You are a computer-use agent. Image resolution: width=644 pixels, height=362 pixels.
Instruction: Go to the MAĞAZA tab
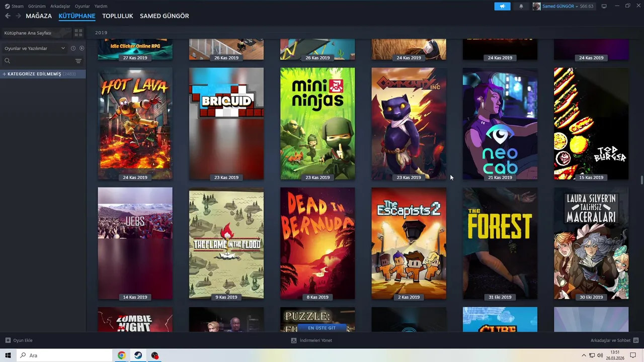click(x=39, y=16)
